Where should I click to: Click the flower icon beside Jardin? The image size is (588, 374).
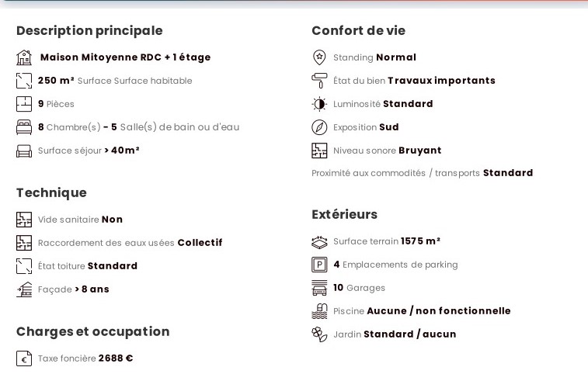point(319,334)
